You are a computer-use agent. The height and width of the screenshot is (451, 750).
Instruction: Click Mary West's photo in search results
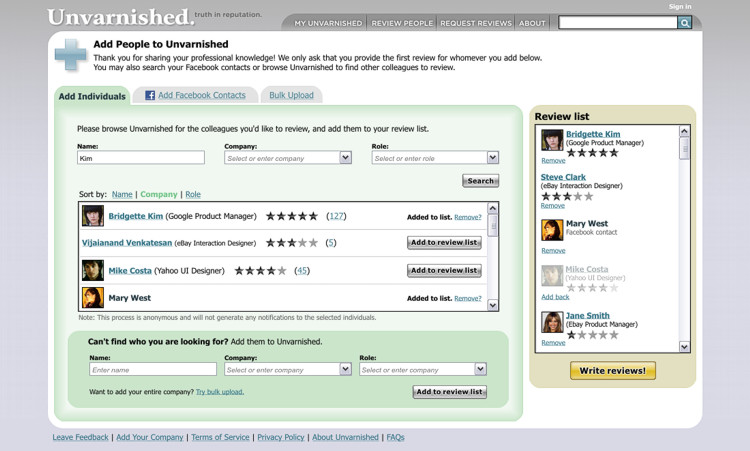pyautogui.click(x=92, y=297)
